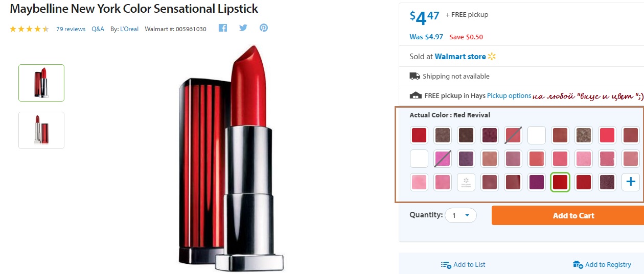The width and height of the screenshot is (644, 274).
Task: Open the 79 reviews link
Action: (x=71, y=29)
